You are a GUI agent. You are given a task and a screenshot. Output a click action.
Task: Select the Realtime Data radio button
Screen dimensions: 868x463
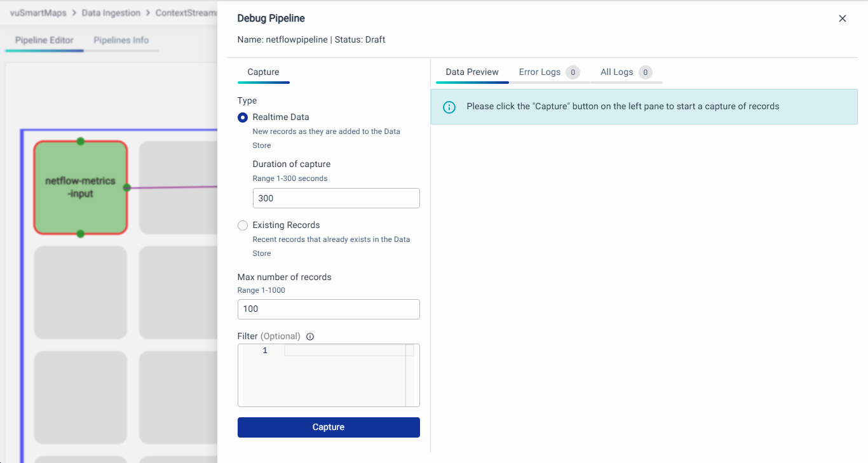(243, 117)
